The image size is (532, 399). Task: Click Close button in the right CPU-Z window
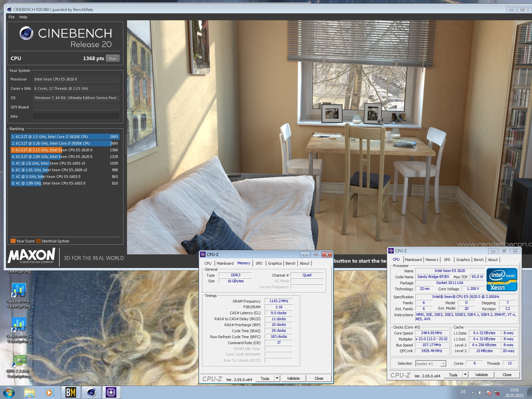point(507,375)
